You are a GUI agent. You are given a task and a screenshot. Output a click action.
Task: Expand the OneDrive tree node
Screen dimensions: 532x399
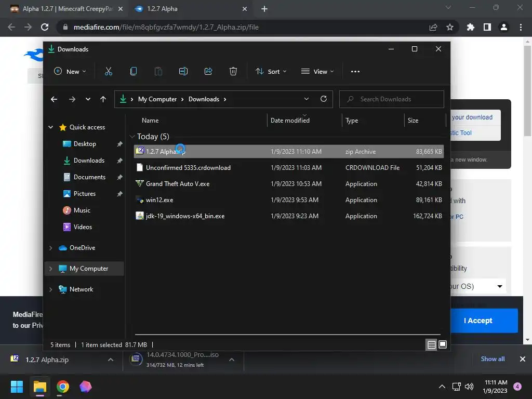50,248
